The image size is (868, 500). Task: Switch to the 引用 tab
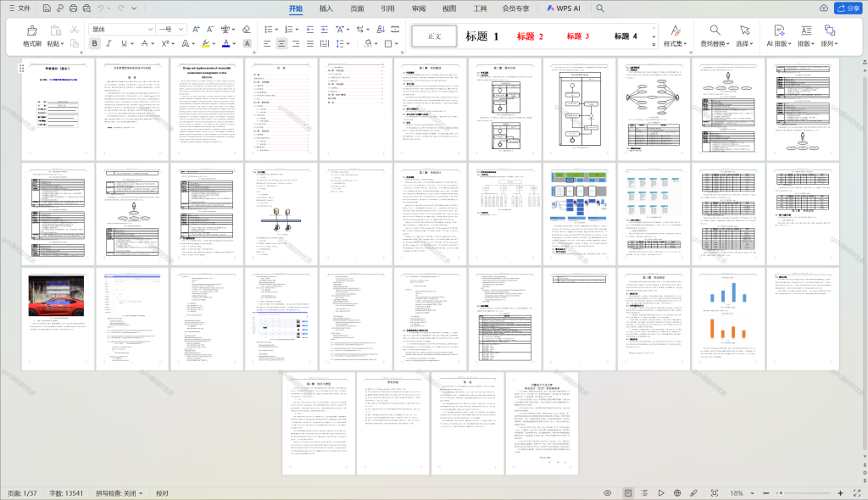(387, 8)
